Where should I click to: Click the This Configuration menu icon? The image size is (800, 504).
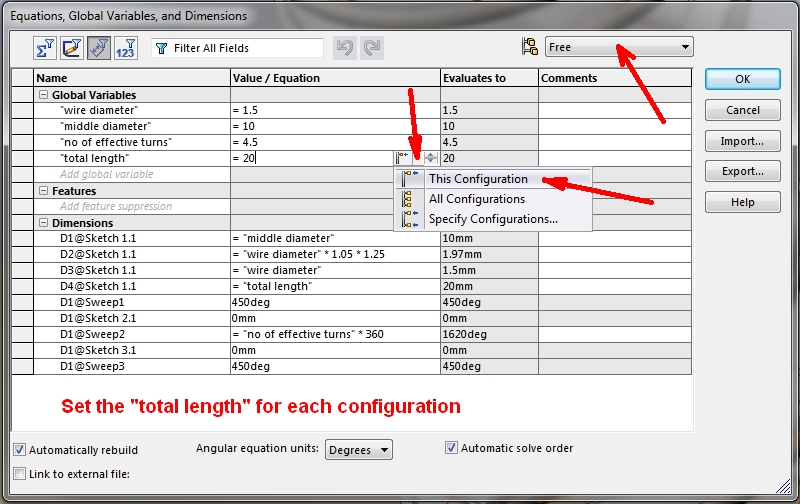coord(410,179)
